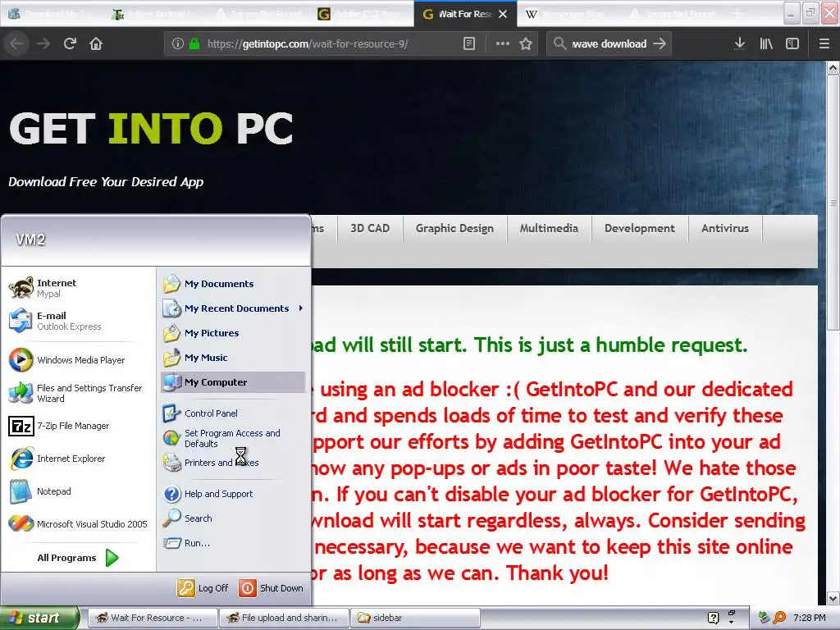Open Internet Explorer from Start menu
The height and width of the screenshot is (630, 840).
coord(78,459)
